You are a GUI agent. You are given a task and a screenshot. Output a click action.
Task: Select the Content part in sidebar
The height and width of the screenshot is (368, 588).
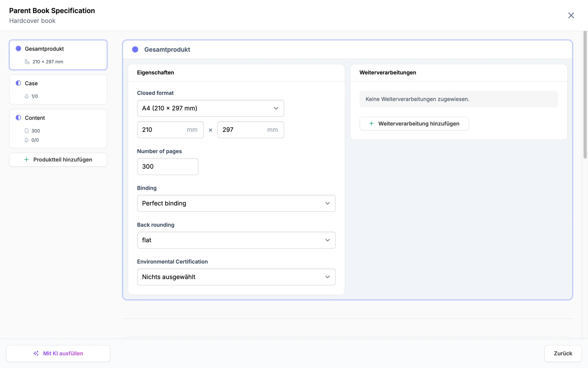[x=58, y=128]
